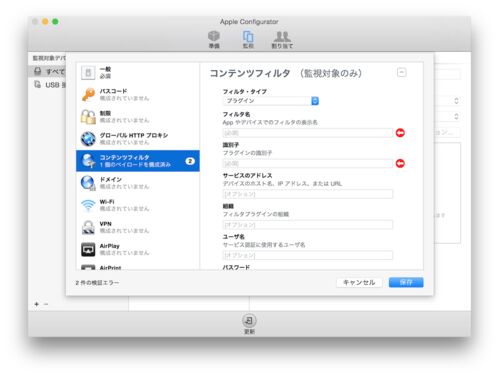Screen dimensions: 500x377
Task: Select the AirPrint printer icon
Action: (88, 267)
